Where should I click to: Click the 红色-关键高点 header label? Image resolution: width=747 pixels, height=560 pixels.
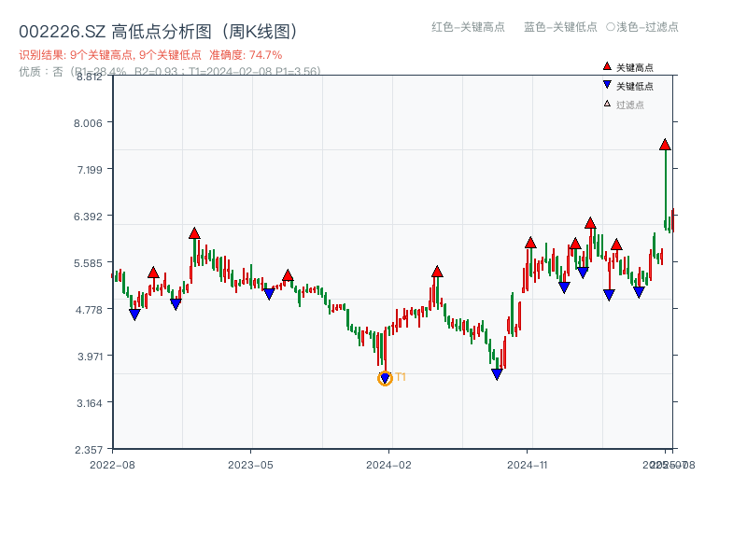pos(467,27)
